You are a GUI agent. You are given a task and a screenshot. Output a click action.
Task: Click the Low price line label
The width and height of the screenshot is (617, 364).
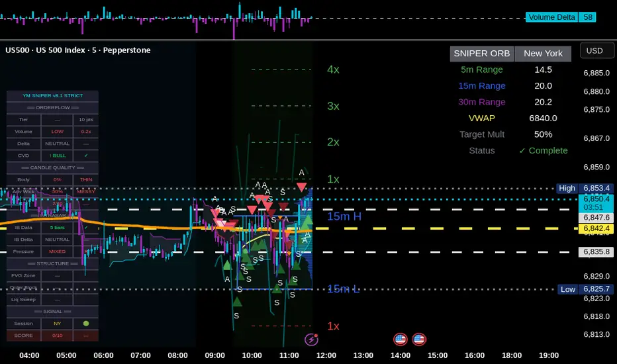pyautogui.click(x=567, y=289)
